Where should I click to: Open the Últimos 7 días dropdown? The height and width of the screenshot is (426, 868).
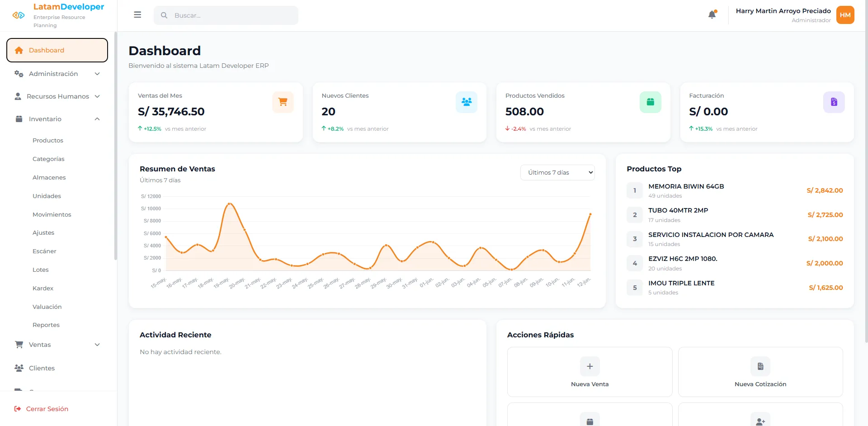point(557,172)
